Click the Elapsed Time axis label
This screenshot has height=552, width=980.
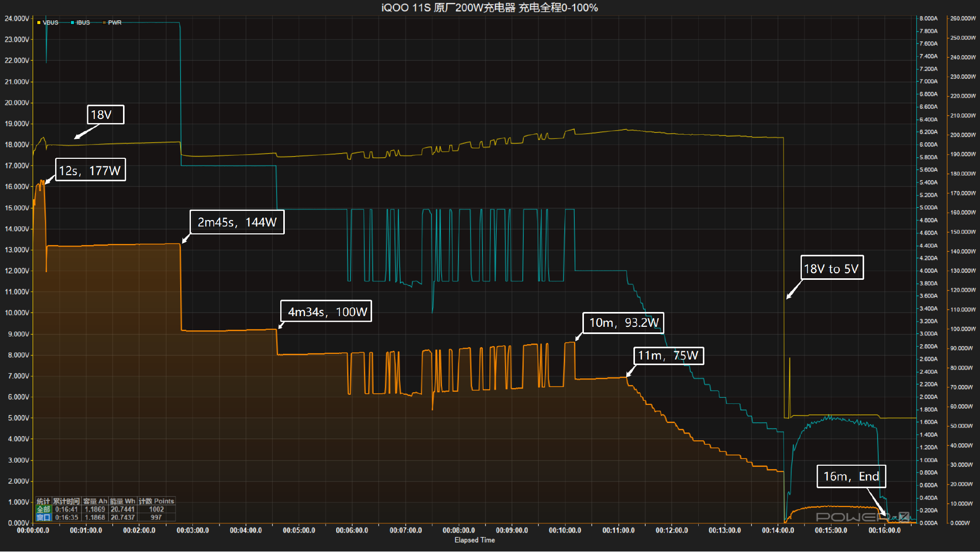click(475, 540)
